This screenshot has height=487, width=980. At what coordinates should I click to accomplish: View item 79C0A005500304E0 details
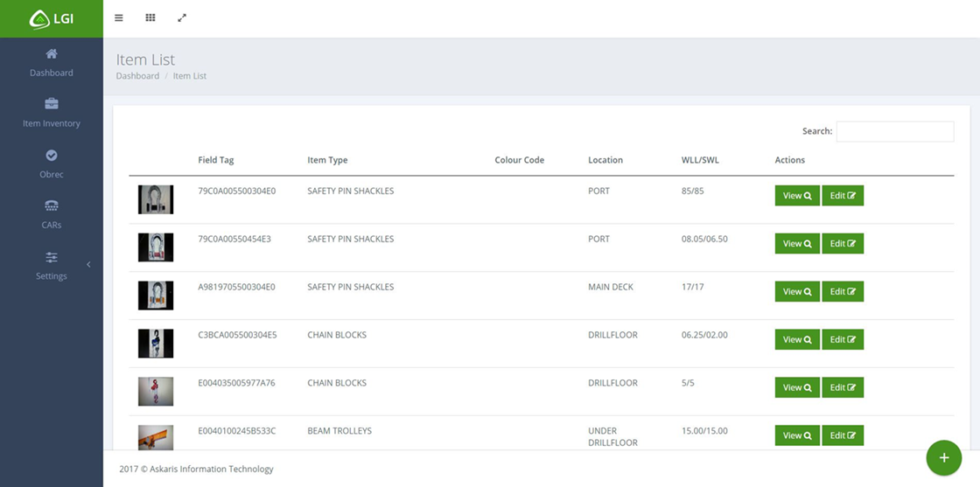796,196
